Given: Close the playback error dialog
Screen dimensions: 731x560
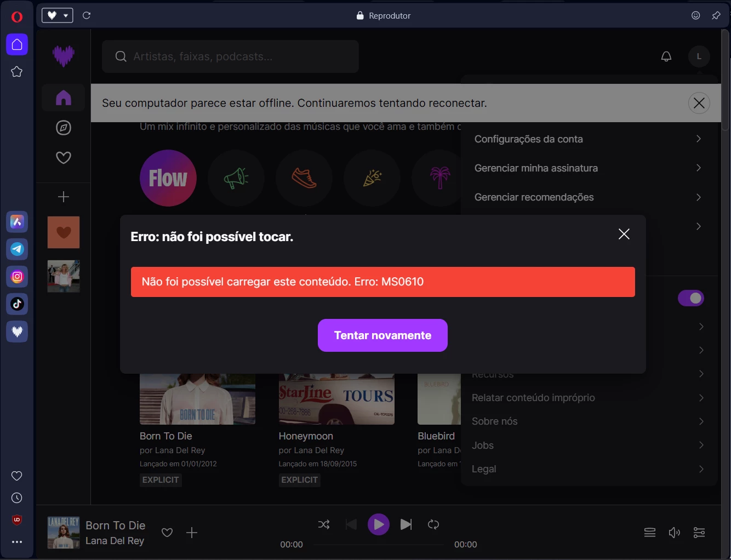Looking at the screenshot, I should tap(624, 234).
